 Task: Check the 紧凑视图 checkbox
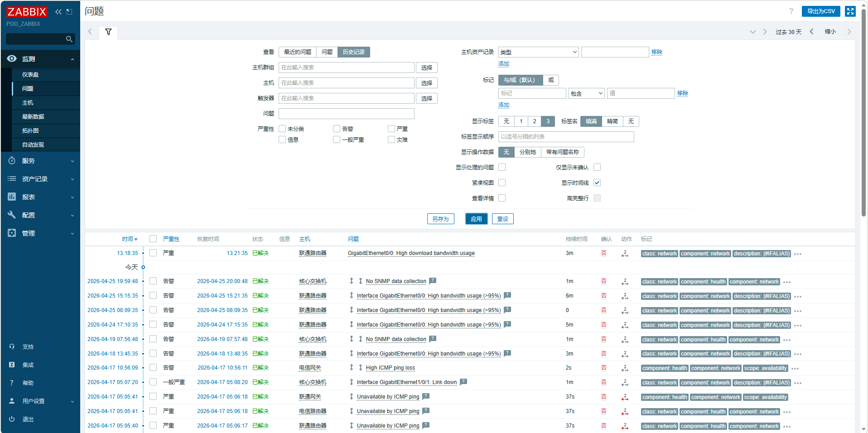tap(502, 183)
